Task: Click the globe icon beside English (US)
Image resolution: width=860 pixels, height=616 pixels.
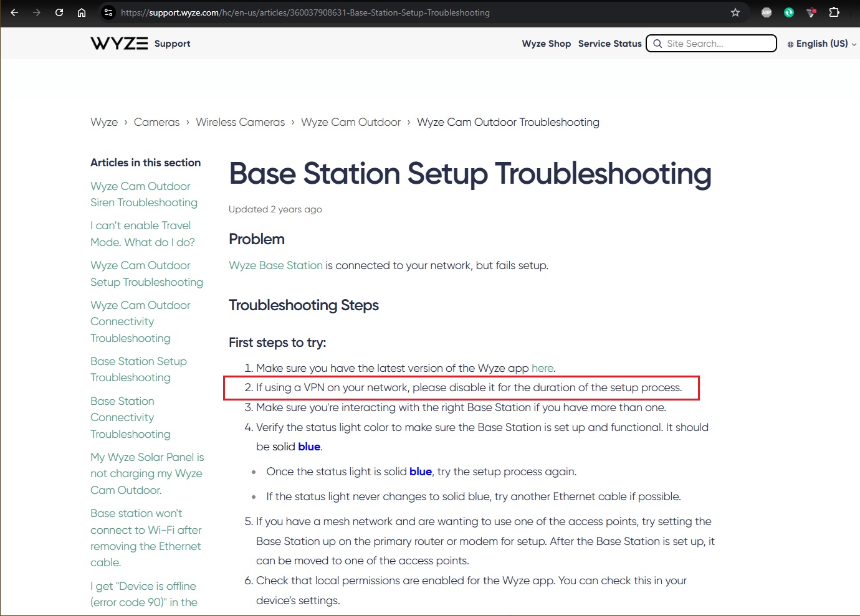Action: [x=790, y=44]
